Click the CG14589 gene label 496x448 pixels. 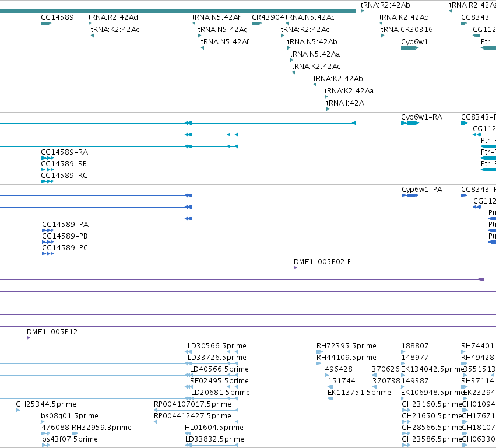click(57, 17)
